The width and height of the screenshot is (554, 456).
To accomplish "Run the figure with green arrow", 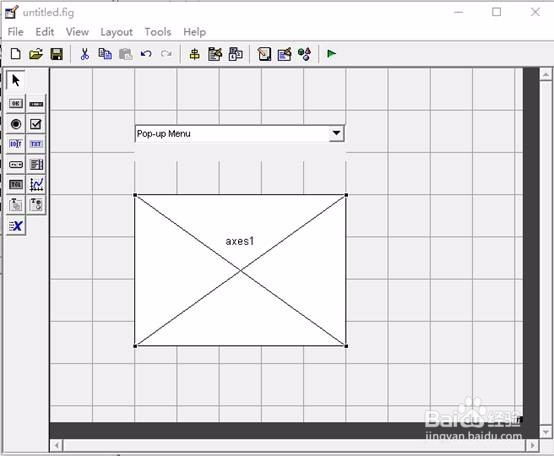I will coord(331,54).
